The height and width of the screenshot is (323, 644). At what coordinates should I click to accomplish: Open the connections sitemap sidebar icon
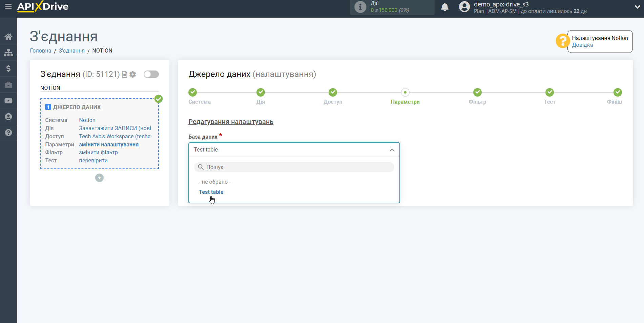pos(8,53)
